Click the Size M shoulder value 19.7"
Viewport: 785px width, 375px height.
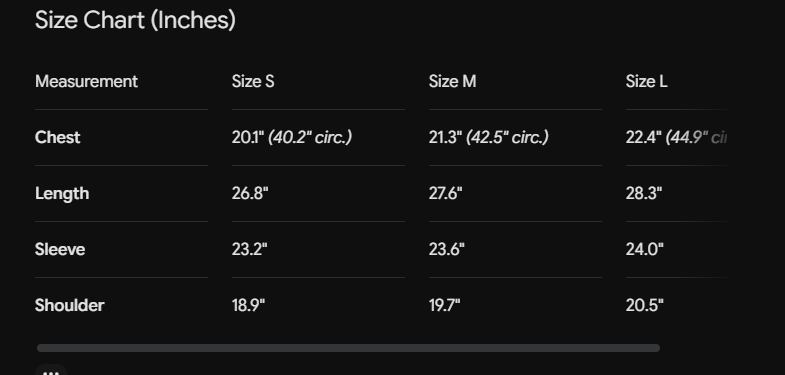(445, 305)
